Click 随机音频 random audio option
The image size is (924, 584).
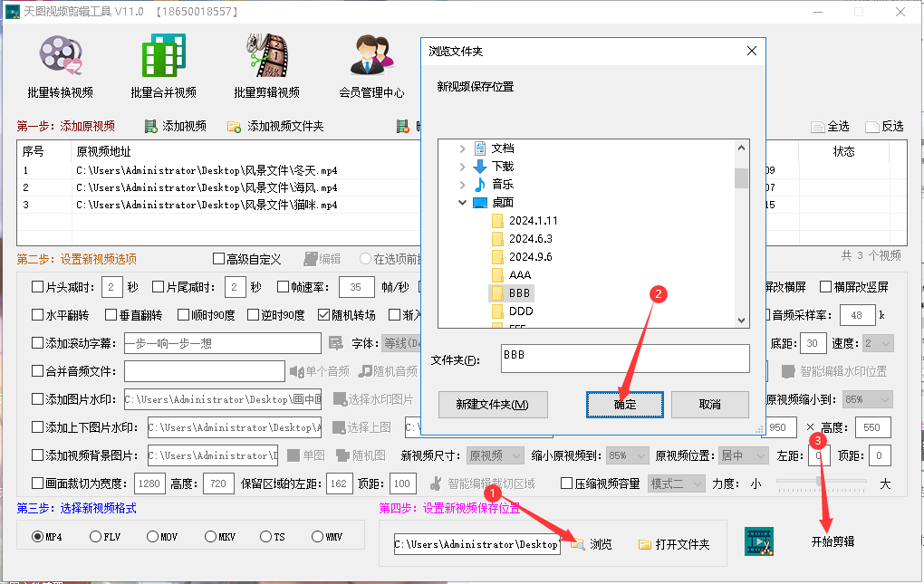click(388, 371)
